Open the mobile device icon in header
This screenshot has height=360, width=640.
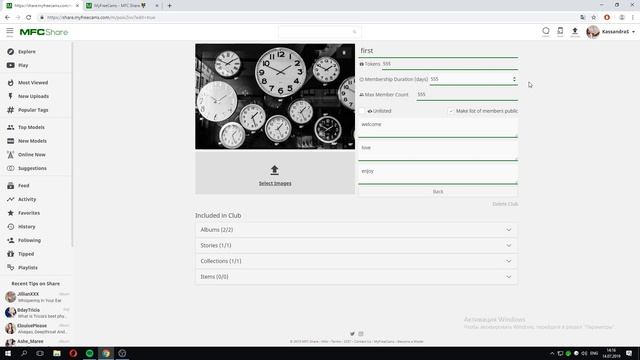click(560, 31)
